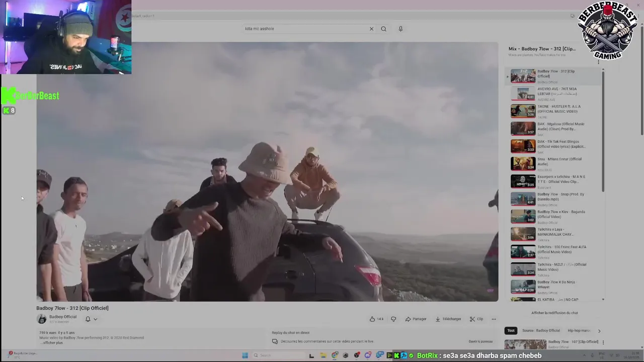Click the video title "Badboy 7low - 312 [Clip Officiel]"
The image size is (644, 362).
click(x=72, y=308)
